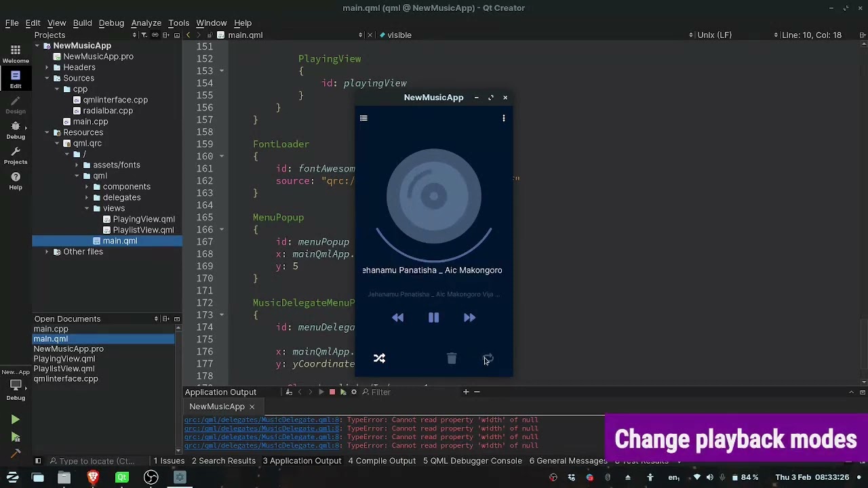The width and height of the screenshot is (868, 488).
Task: Toggle synchronize with editor link icon
Action: pyautogui.click(x=155, y=35)
